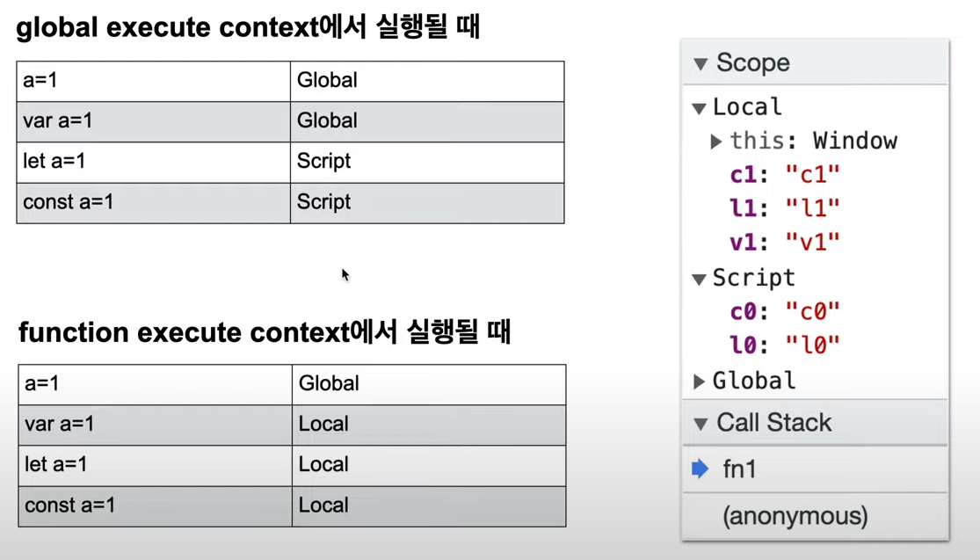Click var a=1 cell in global context table

[x=154, y=121]
